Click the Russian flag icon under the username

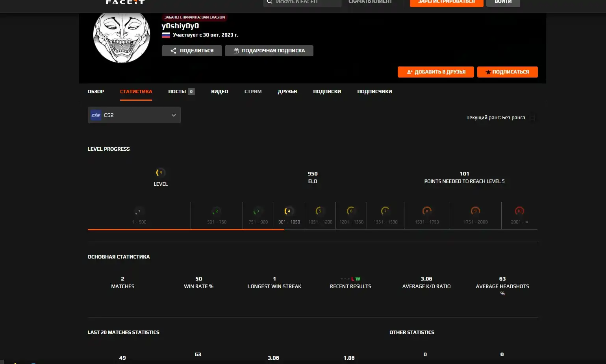pyautogui.click(x=166, y=35)
